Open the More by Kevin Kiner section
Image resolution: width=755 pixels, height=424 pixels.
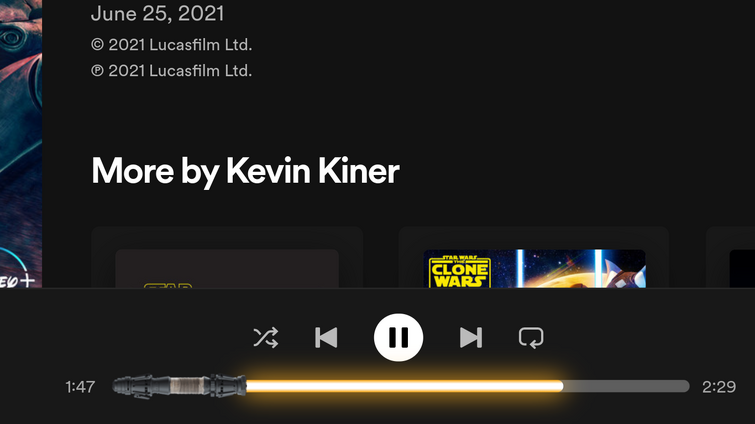(x=245, y=171)
